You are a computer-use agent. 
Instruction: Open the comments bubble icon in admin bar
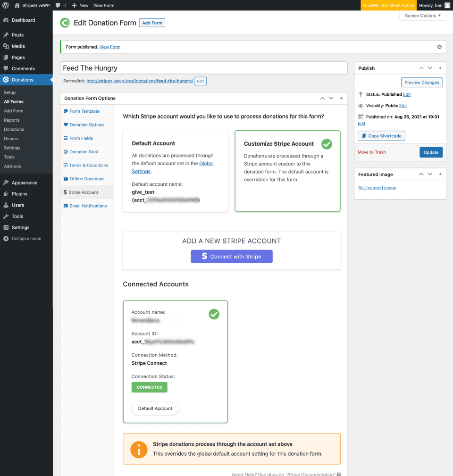58,5
